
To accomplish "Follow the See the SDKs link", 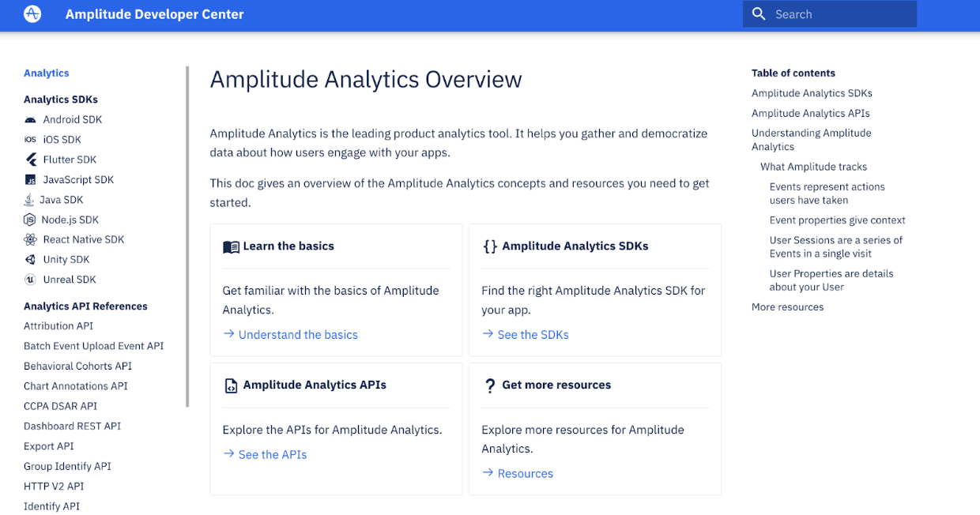I will (533, 335).
